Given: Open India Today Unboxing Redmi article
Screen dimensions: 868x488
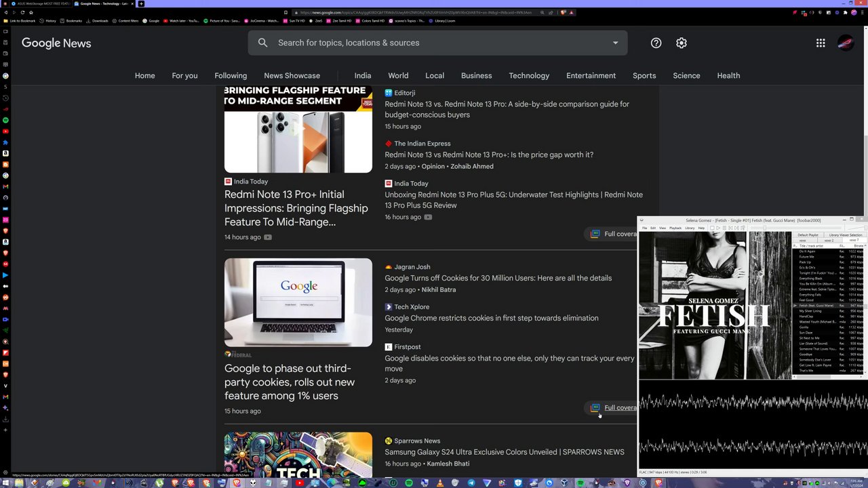Looking at the screenshot, I should pyautogui.click(x=513, y=200).
